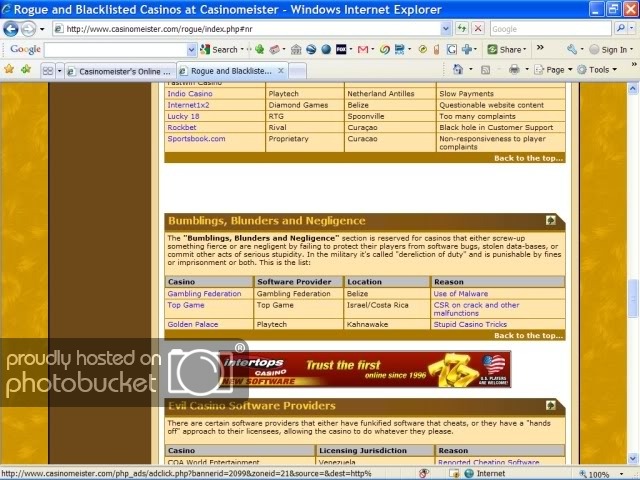Expand the Google Toolbar overflow chevron
This screenshot has height=480, width=640.
tap(540, 48)
